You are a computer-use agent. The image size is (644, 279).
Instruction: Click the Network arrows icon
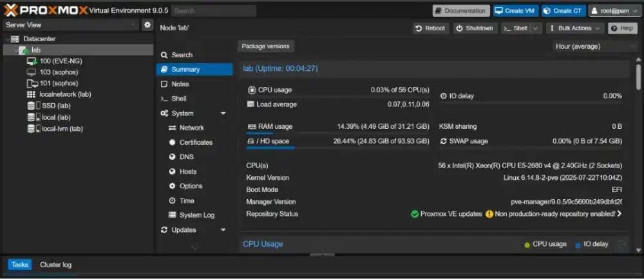pyautogui.click(x=172, y=128)
